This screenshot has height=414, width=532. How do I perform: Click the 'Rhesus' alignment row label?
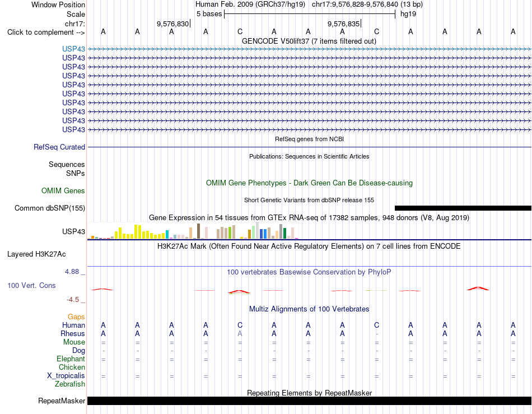[73, 333]
